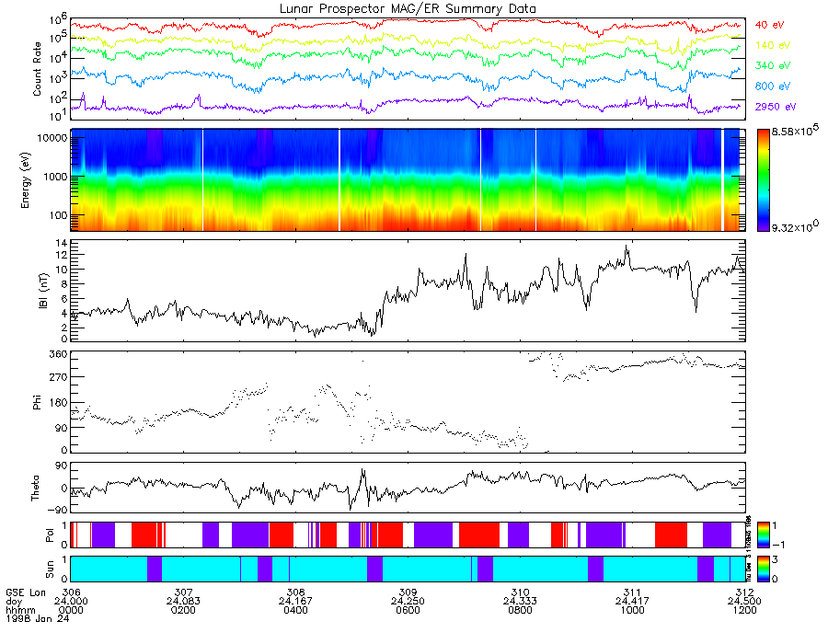Screen dimensions: 828x644
Task: Click the '|B| (nT)' axis label
Action: point(42,291)
